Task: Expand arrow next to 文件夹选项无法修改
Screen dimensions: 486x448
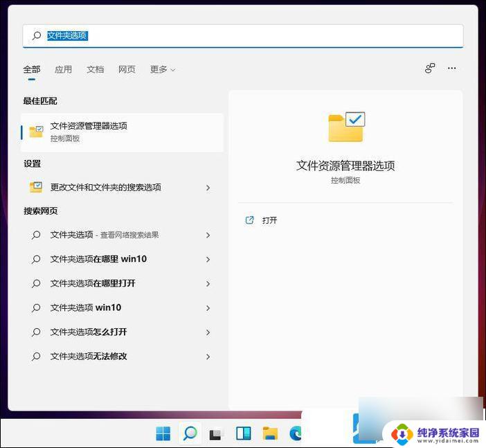Action: [208, 357]
